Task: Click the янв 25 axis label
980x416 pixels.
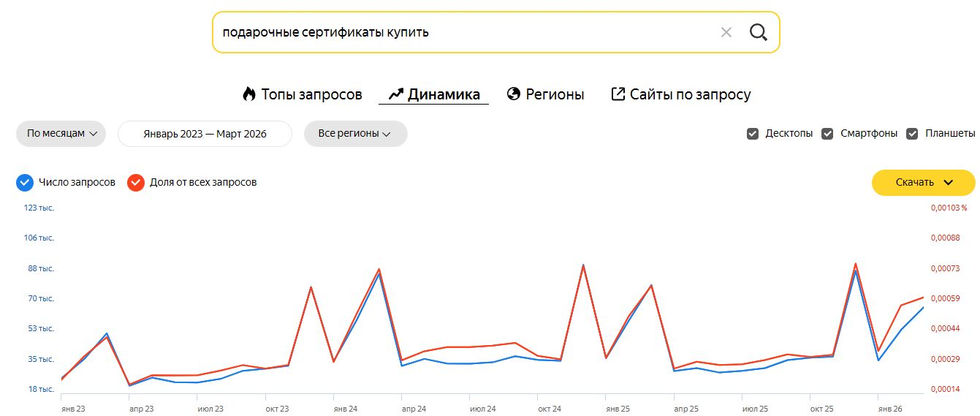Action: coord(618,409)
